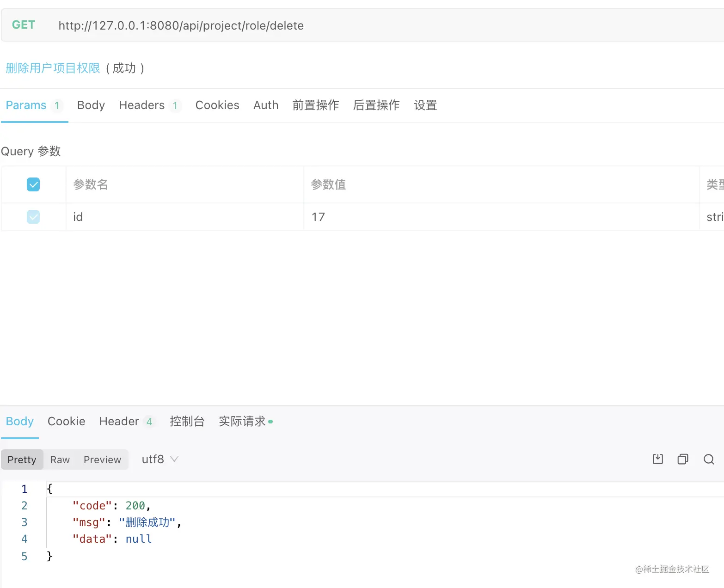724x588 pixels.
Task: Select the response Body tab
Action: [x=20, y=422]
